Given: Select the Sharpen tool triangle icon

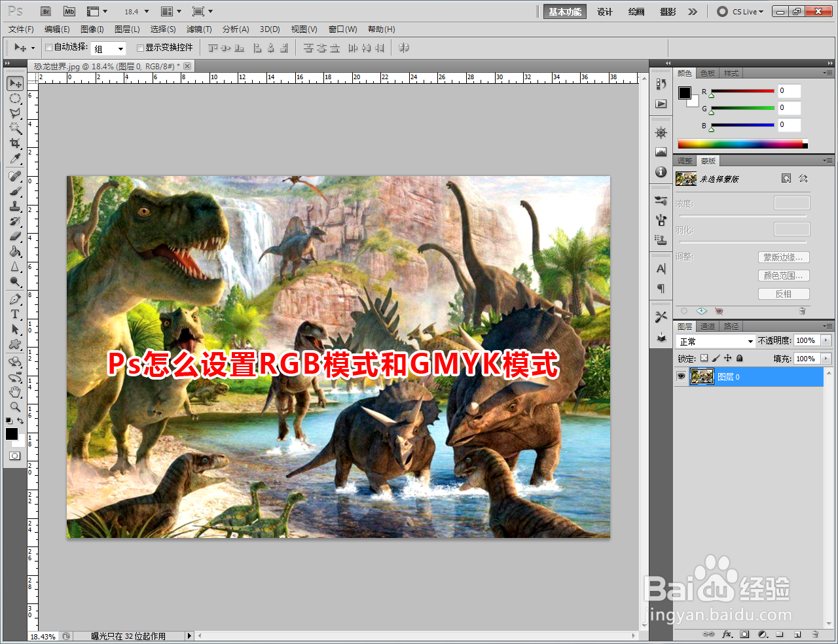Looking at the screenshot, I should [x=15, y=267].
